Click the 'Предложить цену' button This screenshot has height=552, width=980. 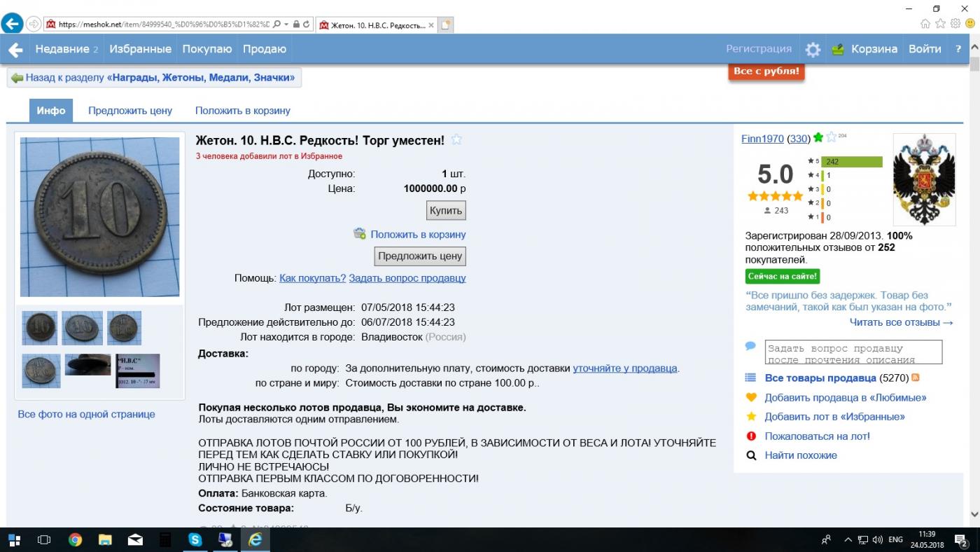(420, 256)
